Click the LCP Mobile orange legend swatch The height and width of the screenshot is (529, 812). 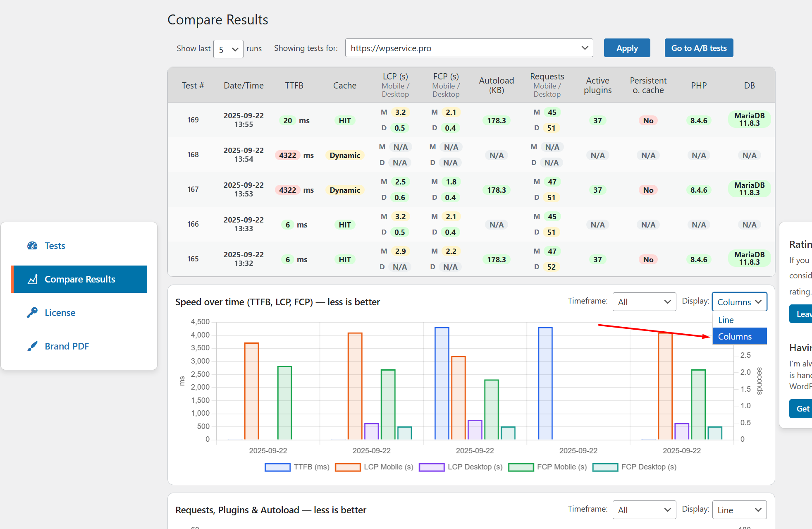pos(347,467)
